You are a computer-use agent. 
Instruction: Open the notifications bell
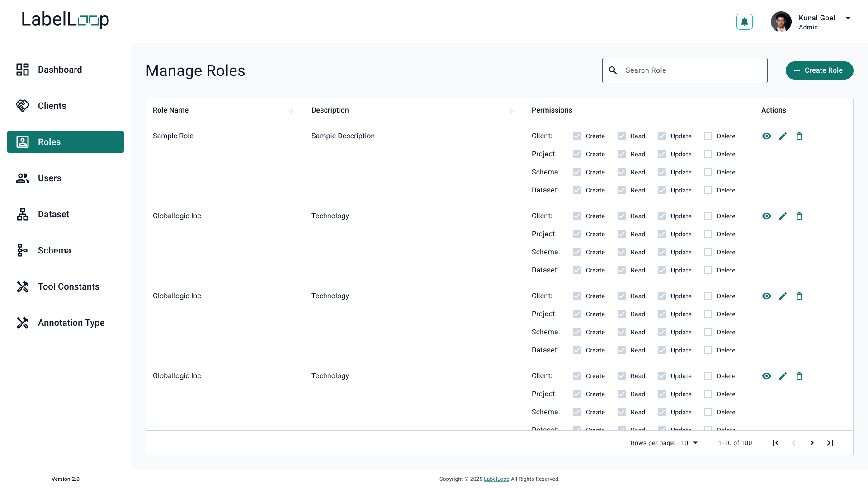(744, 22)
